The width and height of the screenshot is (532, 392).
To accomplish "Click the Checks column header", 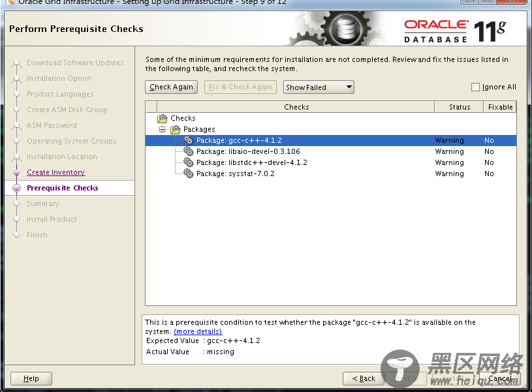I will [296, 107].
